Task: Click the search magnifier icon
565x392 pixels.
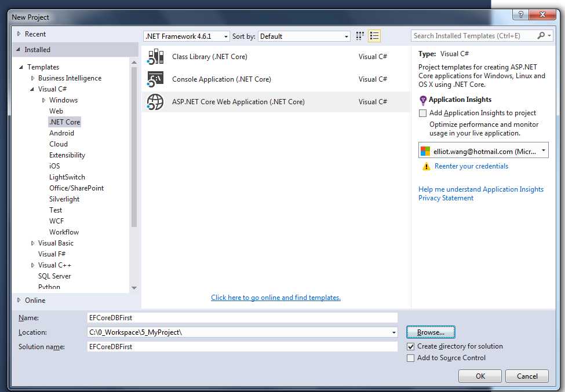Action: (541, 36)
